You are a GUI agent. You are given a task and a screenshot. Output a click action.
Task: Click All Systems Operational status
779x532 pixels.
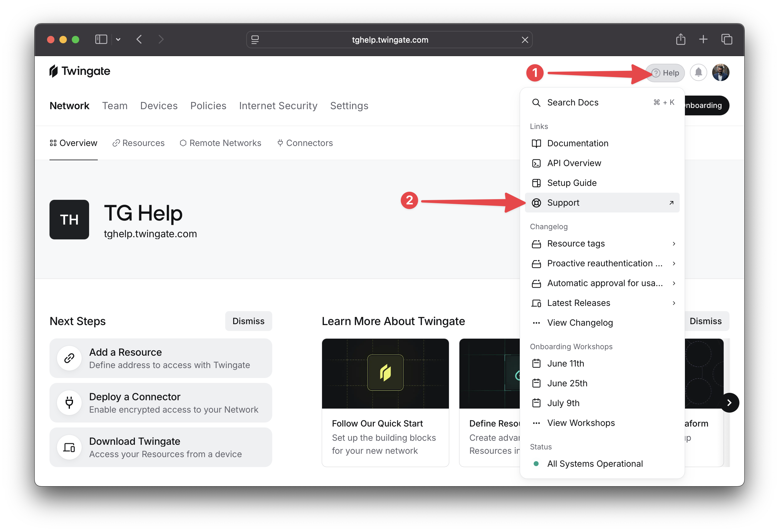tap(602, 464)
